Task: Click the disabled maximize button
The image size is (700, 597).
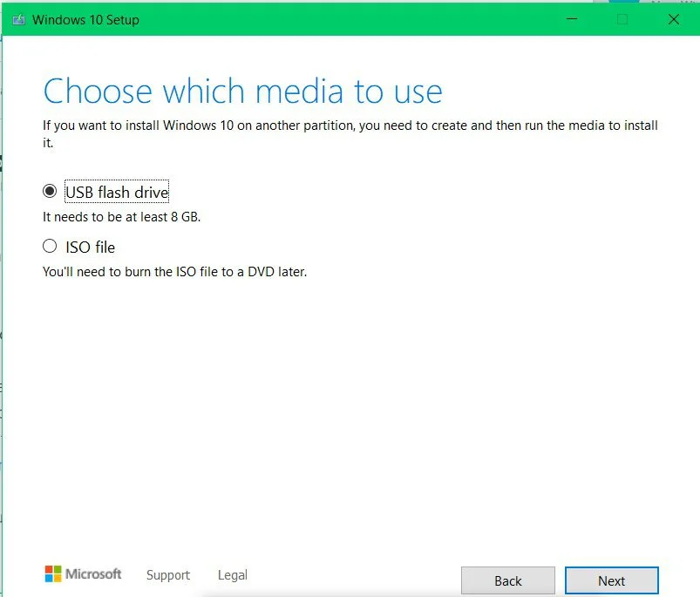Action: click(622, 19)
